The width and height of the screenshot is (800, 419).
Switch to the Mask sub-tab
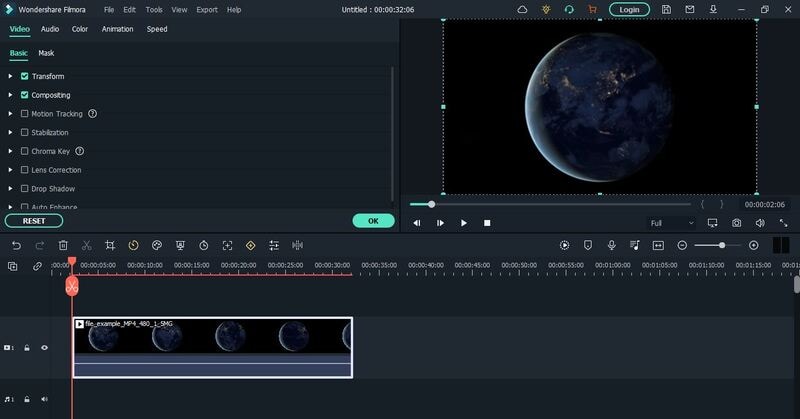click(x=46, y=53)
